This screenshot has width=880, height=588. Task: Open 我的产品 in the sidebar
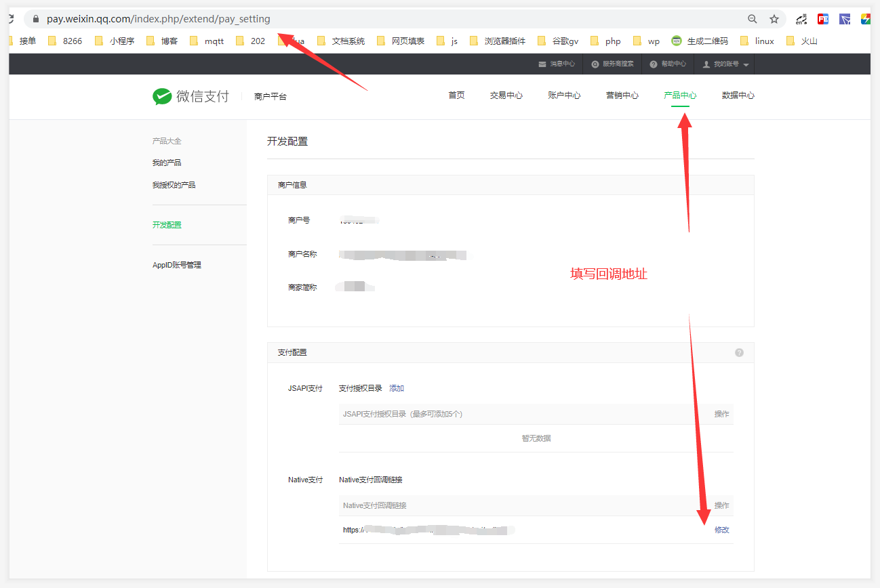[x=167, y=163]
